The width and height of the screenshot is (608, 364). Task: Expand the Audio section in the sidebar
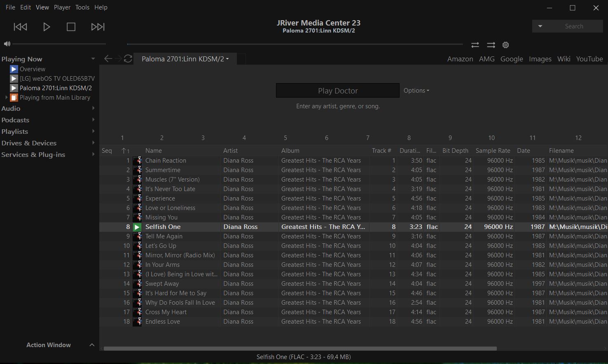click(93, 108)
